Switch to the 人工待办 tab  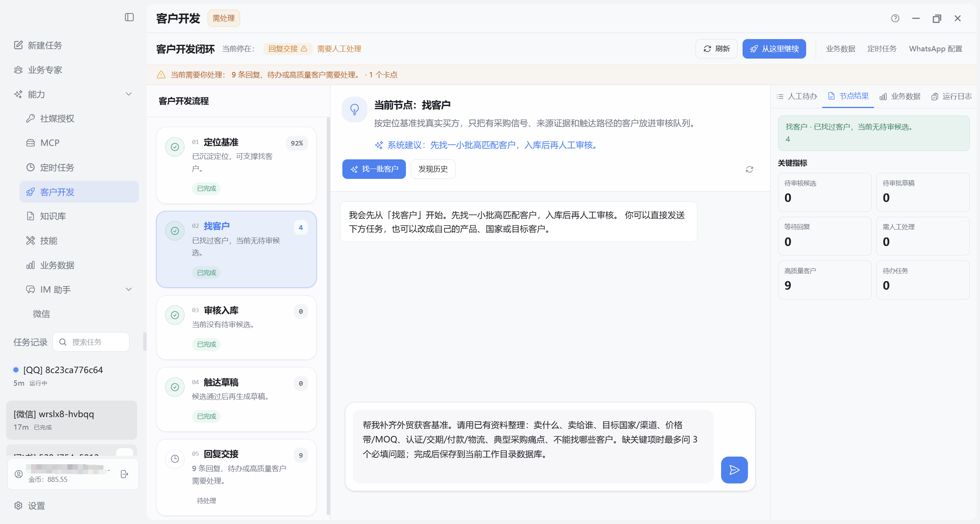[797, 96]
